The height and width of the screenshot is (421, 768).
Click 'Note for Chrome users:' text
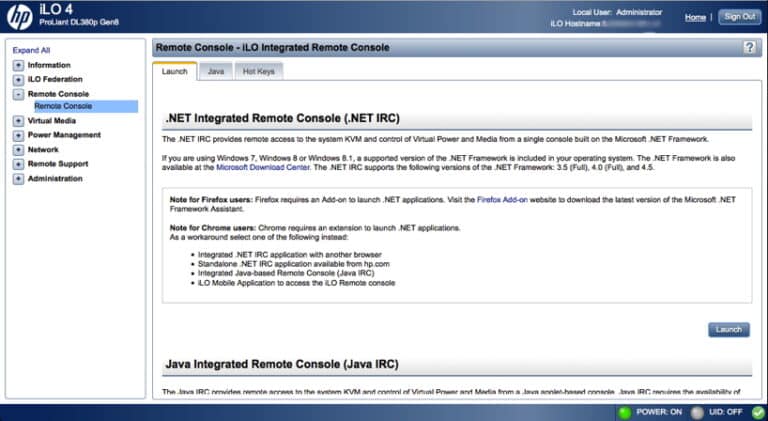pos(213,228)
